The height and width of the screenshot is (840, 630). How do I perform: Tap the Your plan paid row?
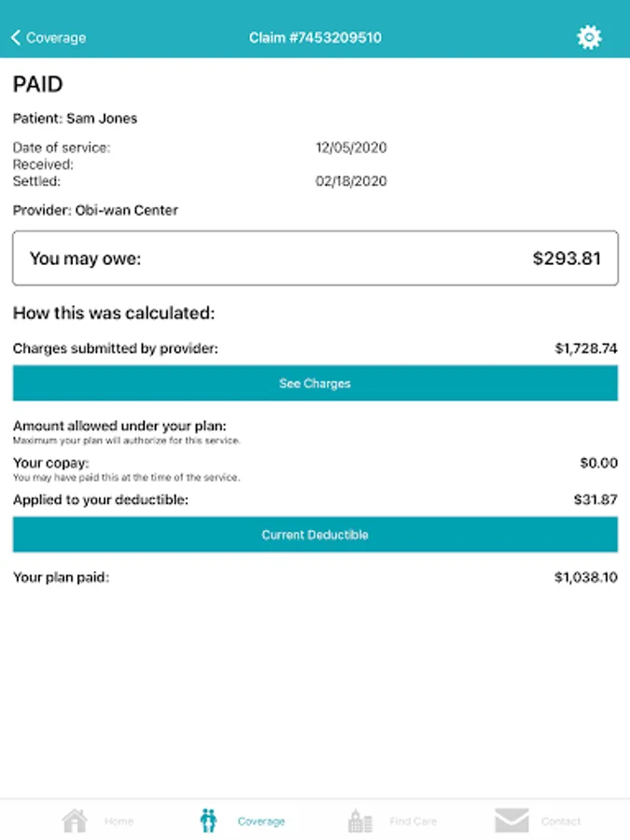[315, 577]
